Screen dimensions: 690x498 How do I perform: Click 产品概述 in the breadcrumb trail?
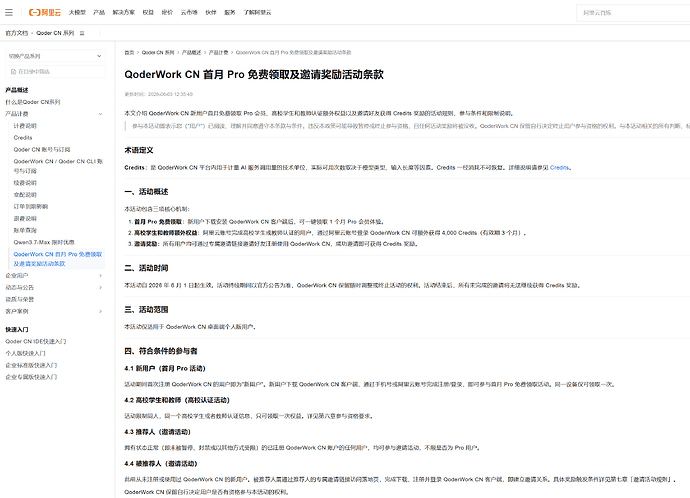(x=191, y=52)
